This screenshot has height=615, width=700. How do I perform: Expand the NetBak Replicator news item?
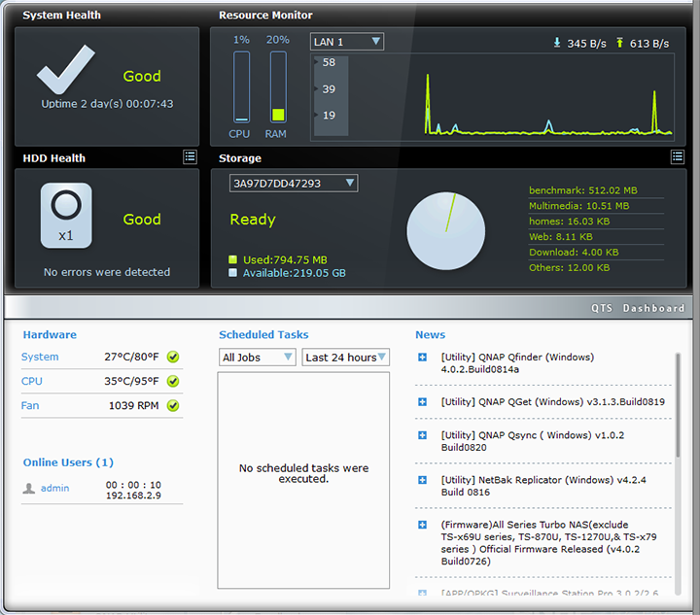(x=422, y=480)
